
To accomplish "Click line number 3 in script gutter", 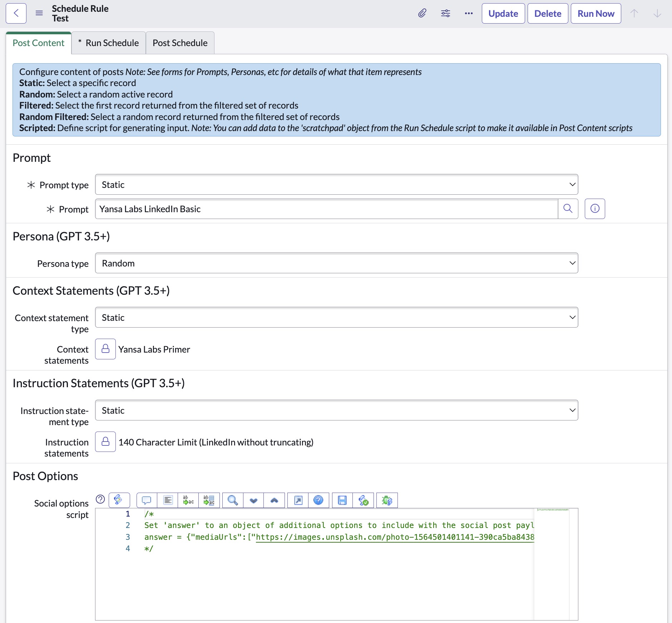I will coord(128,537).
